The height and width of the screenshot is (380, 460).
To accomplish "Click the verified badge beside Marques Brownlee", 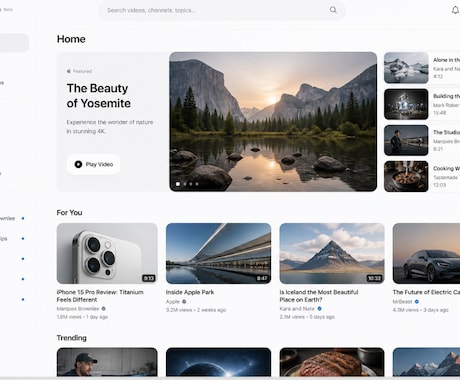I will coord(104,309).
